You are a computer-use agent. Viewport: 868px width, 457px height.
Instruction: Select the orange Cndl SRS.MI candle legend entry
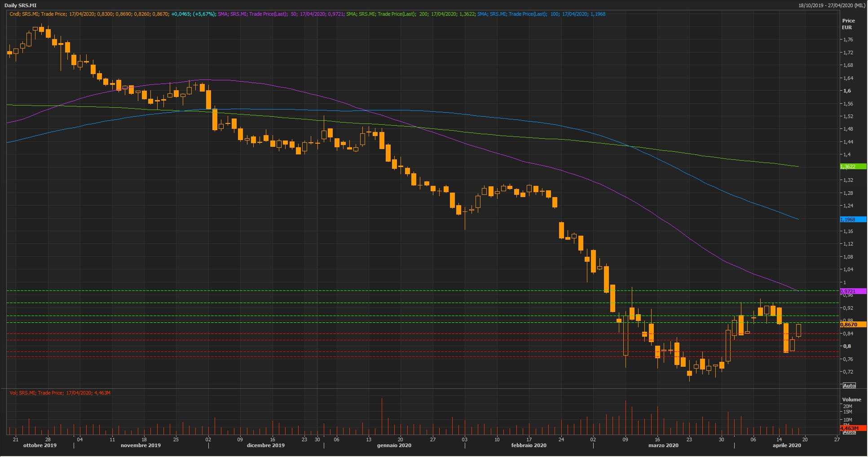pos(89,14)
